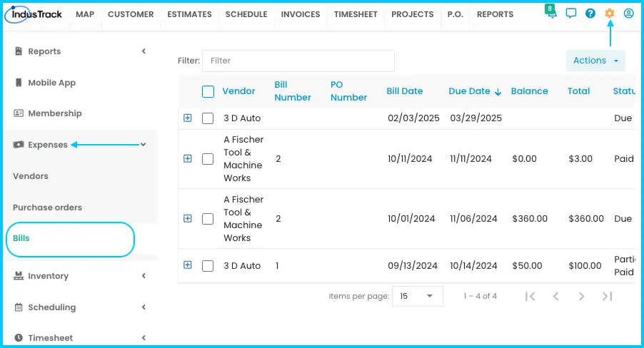Click the Scheduling calendar icon
The height and width of the screenshot is (348, 644).
(x=19, y=307)
